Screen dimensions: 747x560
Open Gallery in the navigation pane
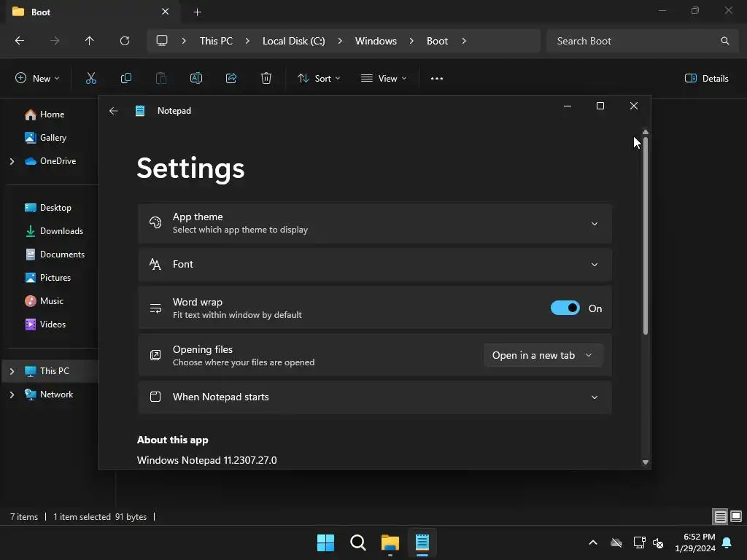53,138
